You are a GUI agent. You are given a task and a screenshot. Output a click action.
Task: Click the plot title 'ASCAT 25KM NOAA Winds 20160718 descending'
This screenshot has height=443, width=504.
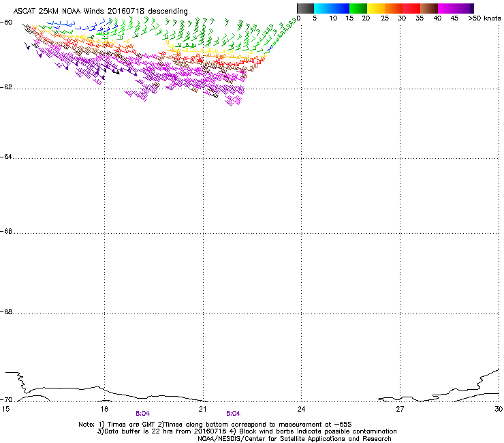(x=100, y=11)
